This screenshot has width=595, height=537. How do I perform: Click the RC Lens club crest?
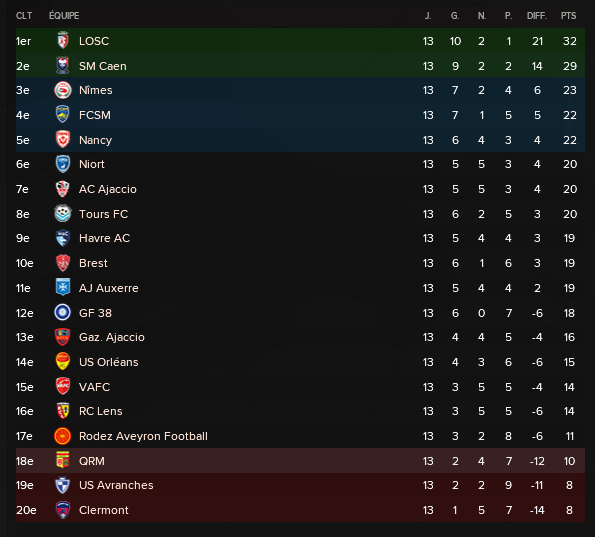click(x=63, y=411)
